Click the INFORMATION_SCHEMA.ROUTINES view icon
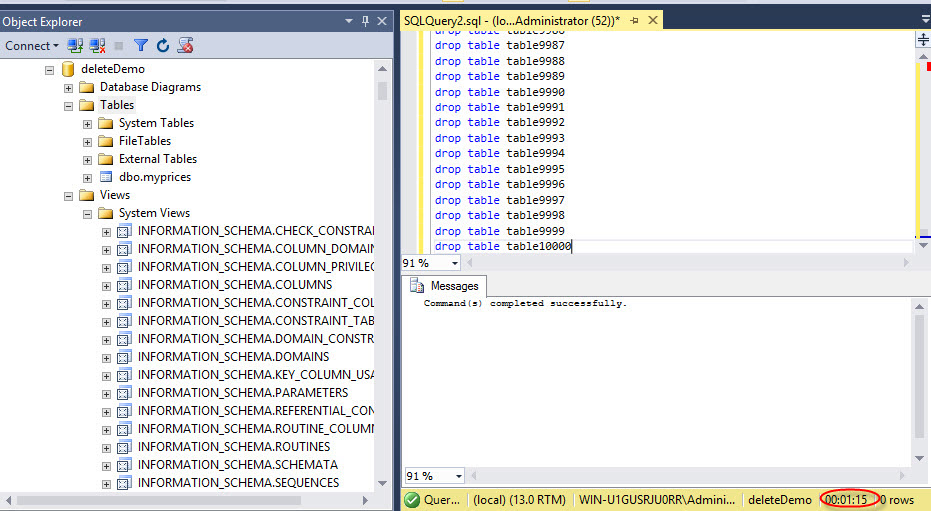 [124, 447]
